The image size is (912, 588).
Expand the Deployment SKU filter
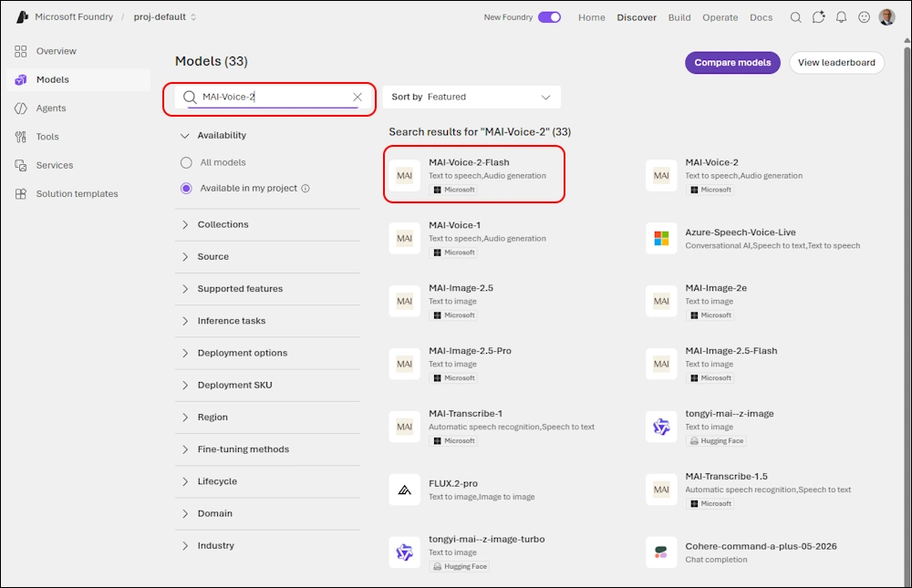(267, 385)
